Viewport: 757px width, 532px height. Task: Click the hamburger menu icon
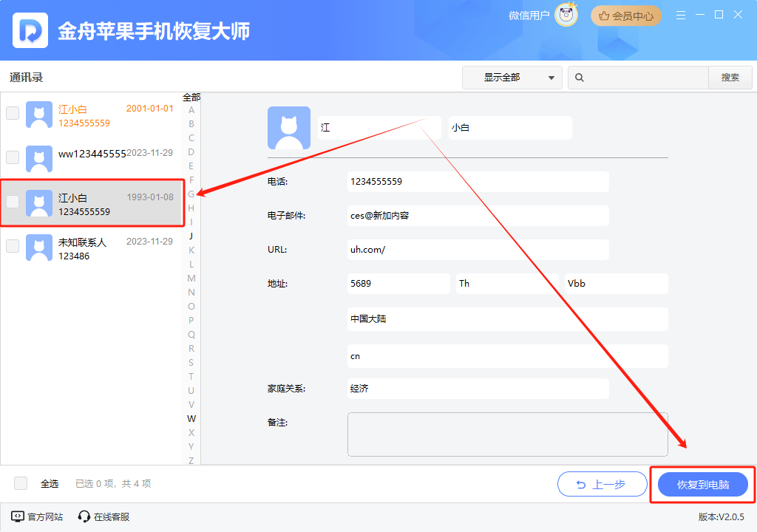tap(680, 14)
